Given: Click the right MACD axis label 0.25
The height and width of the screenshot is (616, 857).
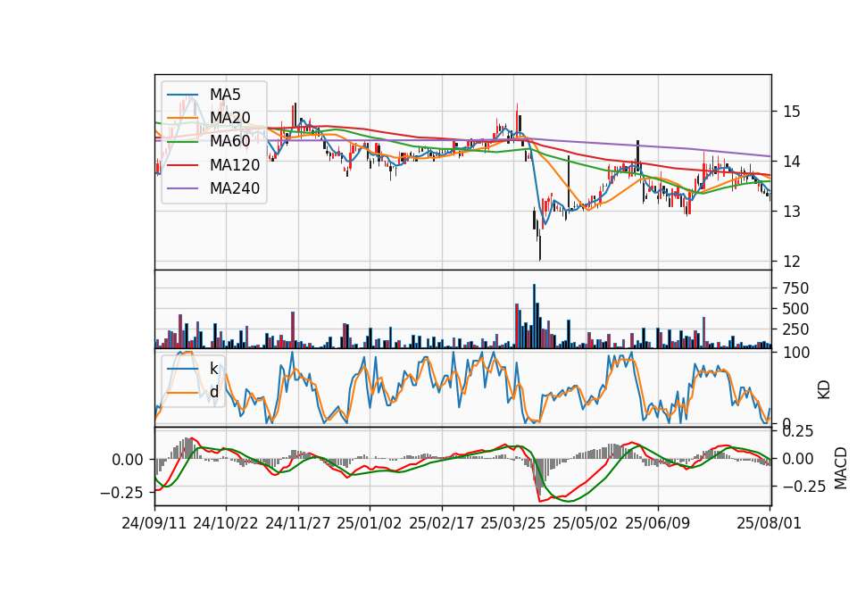Looking at the screenshot, I should 798,431.
